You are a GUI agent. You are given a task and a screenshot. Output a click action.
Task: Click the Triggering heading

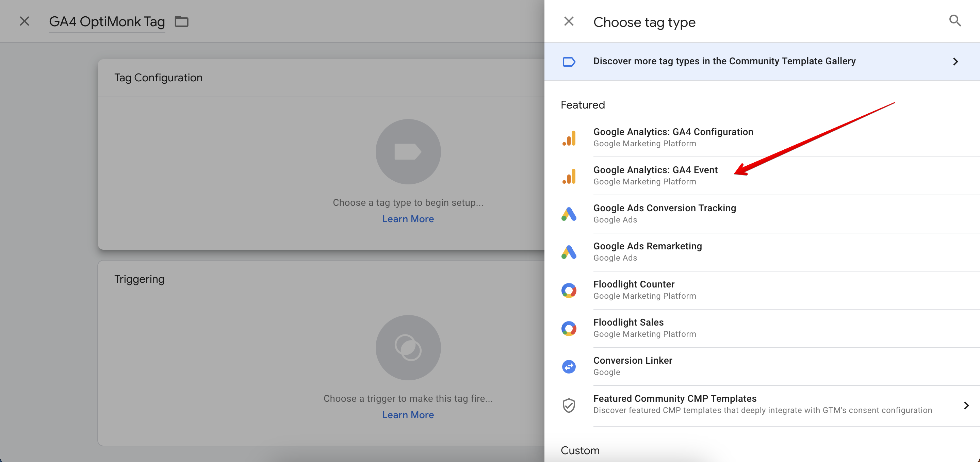click(x=139, y=279)
